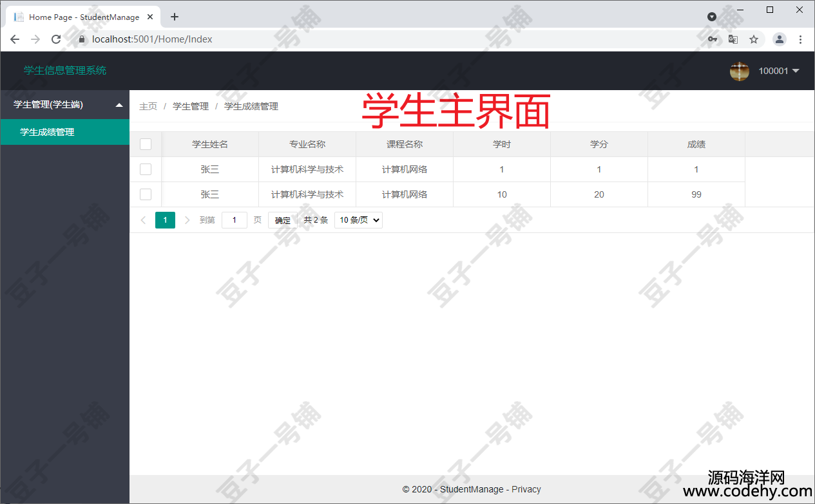Check the first row checkbox for 张三
This screenshot has width=815, height=504.
146,169
